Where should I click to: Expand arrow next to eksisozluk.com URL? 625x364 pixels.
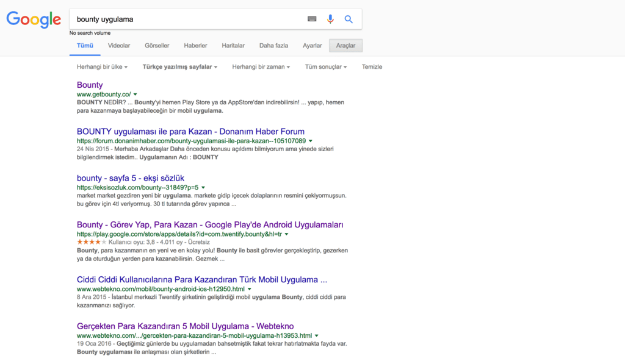pos(203,188)
